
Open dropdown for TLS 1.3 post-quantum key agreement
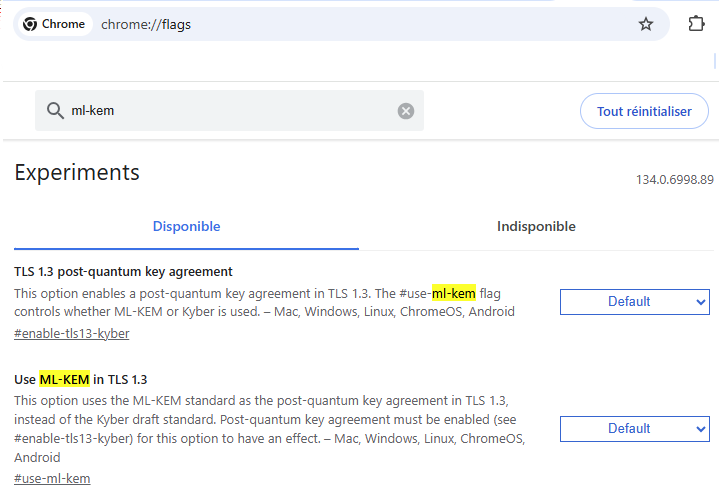coord(634,301)
